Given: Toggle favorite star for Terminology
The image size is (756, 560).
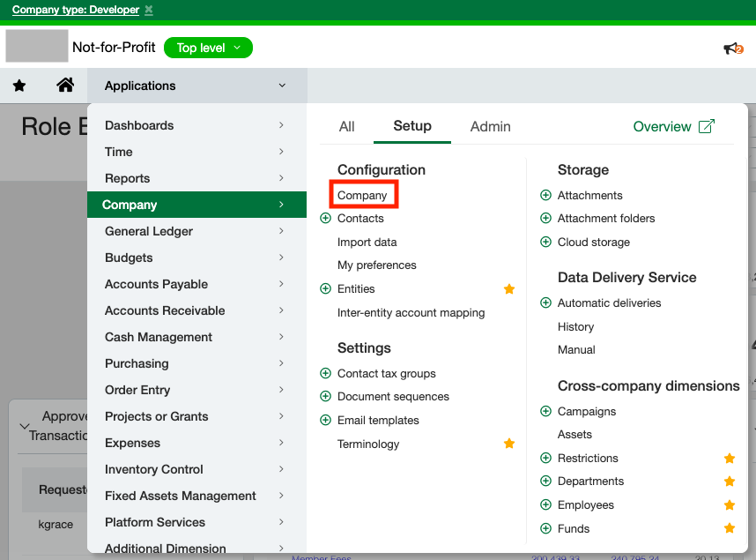Looking at the screenshot, I should pos(509,444).
